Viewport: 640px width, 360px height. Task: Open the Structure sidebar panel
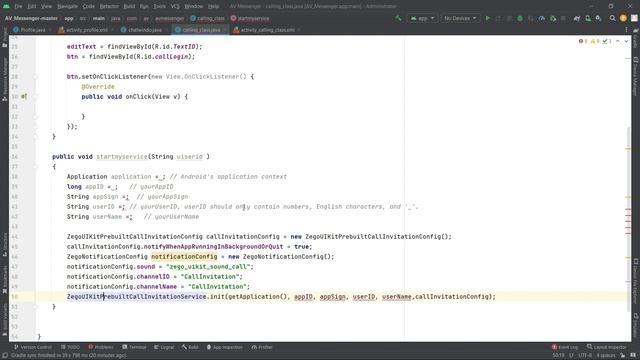[4, 244]
